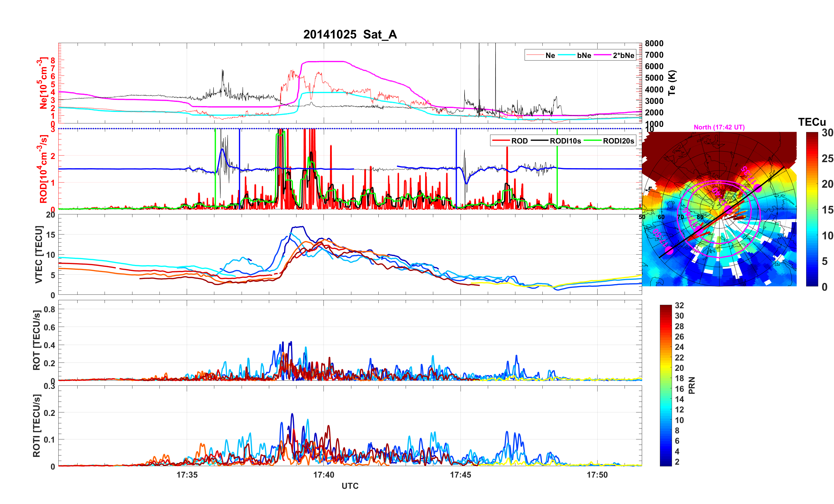Click the polar TEC map thumbnail
Image resolution: width=834 pixels, height=504 pixels.
(719, 209)
